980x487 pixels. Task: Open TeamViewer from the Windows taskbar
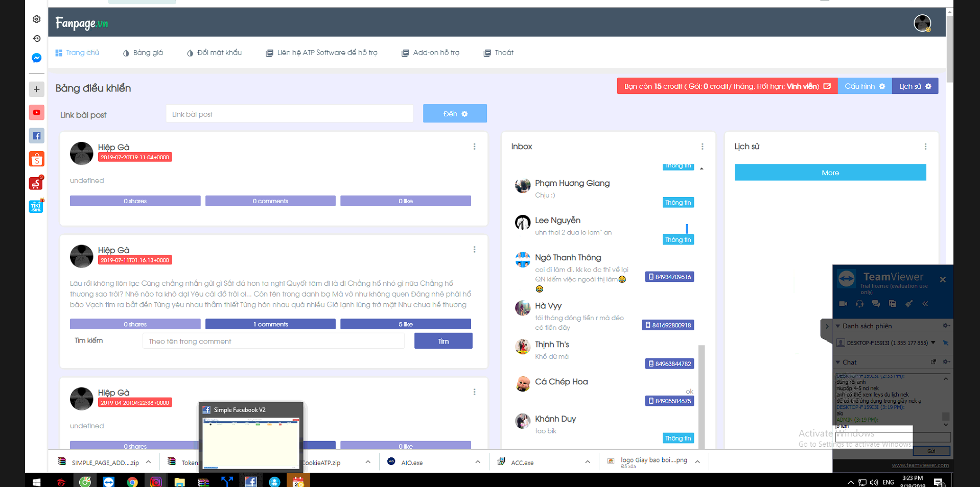tap(109, 482)
